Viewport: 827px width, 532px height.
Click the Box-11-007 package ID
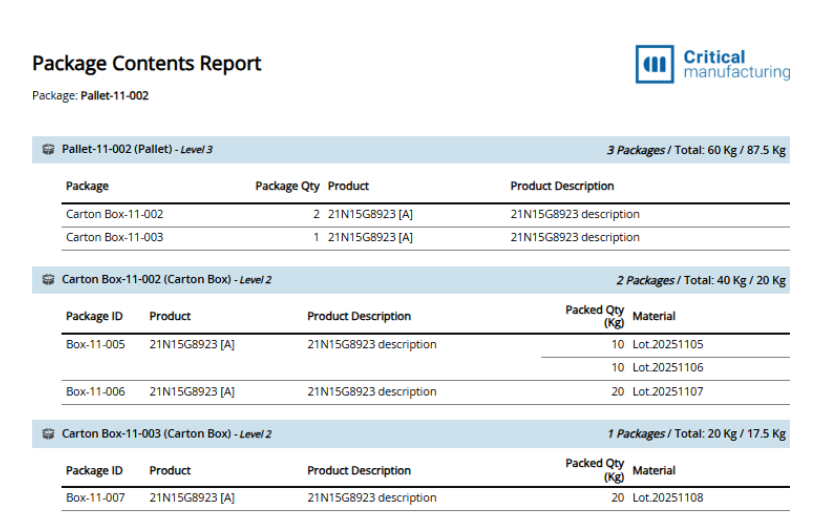pyautogui.click(x=95, y=498)
